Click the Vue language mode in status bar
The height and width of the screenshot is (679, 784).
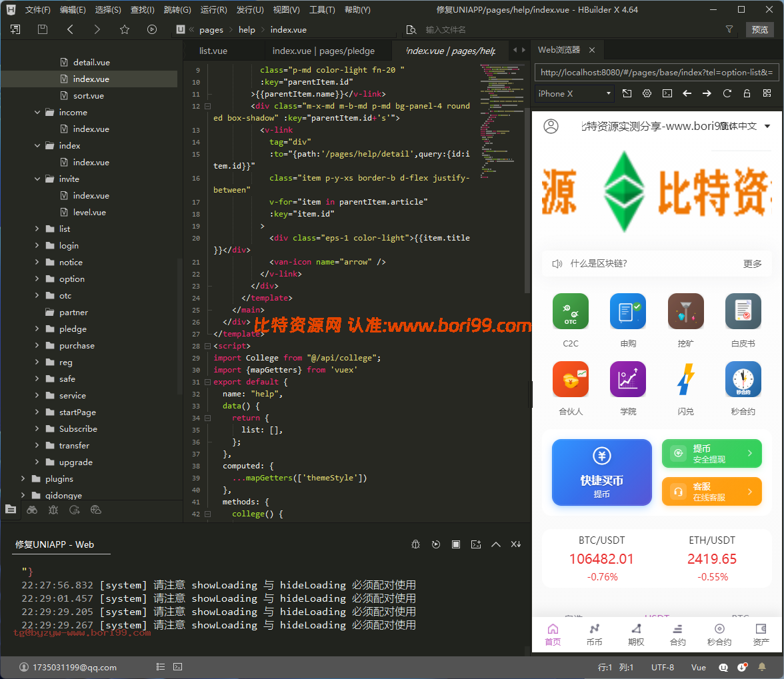[698, 667]
